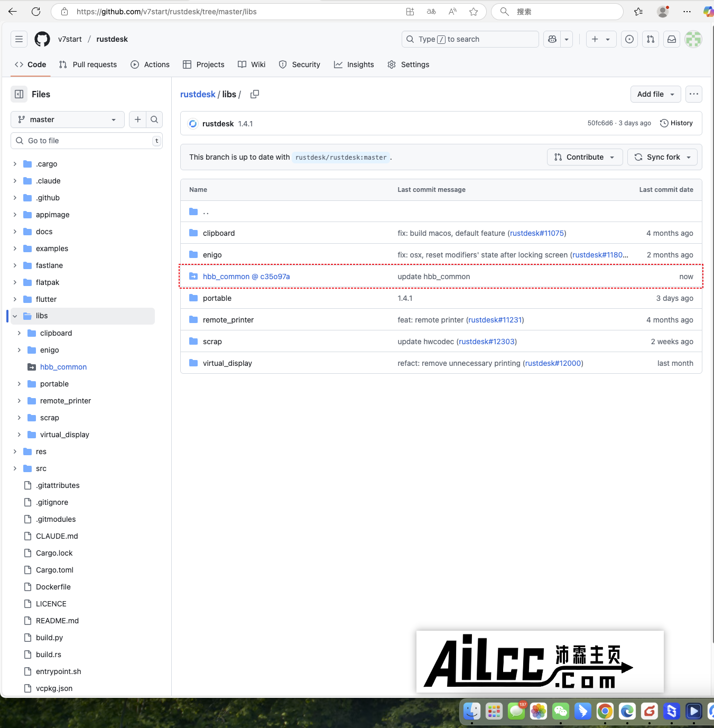Bookmark this page with star icon
Viewport: 714px width, 728px height.
coord(474,12)
